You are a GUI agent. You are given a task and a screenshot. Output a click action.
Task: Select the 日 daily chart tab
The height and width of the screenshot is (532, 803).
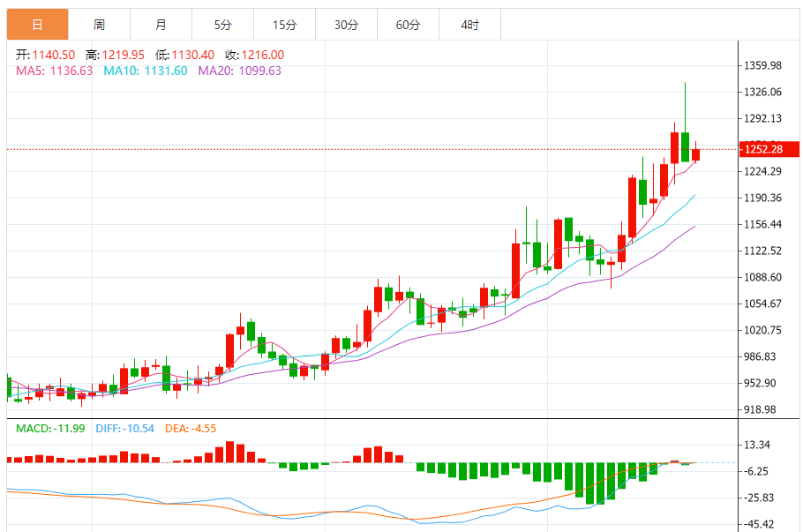[x=37, y=24]
